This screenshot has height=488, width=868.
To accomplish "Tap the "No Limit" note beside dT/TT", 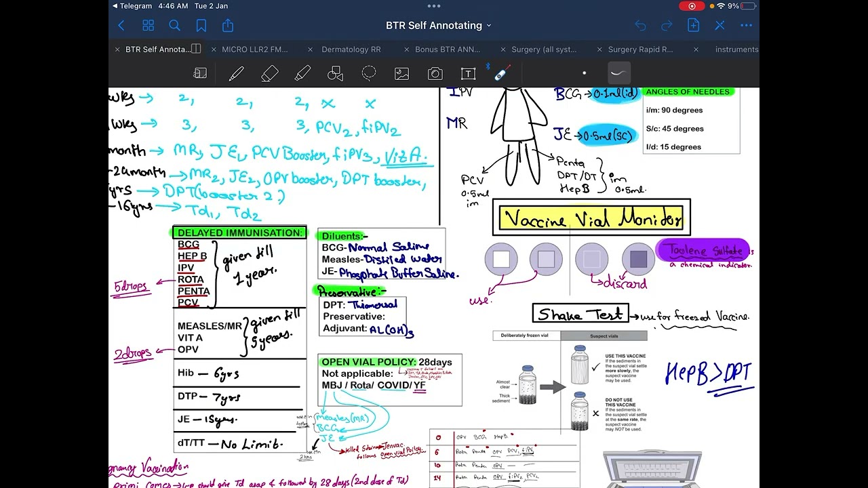I will (252, 444).
